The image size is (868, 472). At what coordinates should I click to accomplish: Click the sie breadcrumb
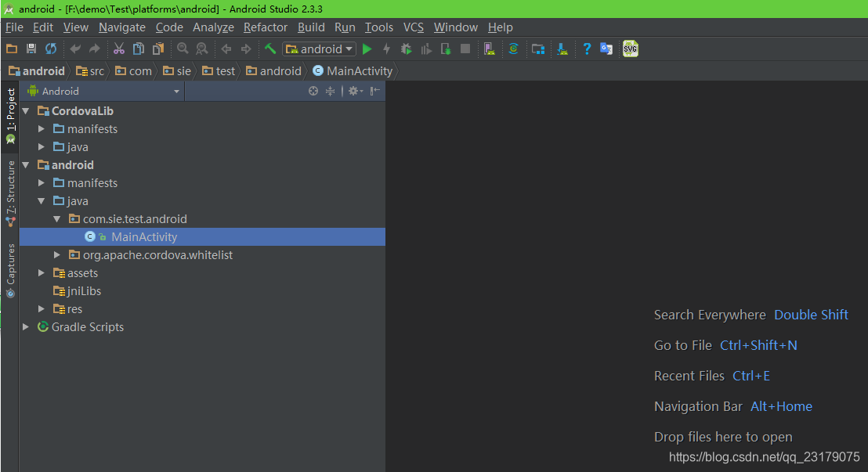click(x=177, y=71)
